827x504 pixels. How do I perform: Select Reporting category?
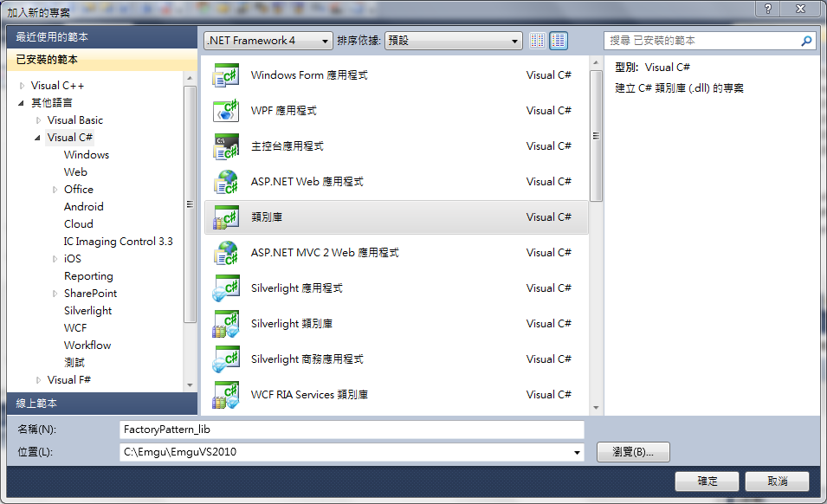88,276
